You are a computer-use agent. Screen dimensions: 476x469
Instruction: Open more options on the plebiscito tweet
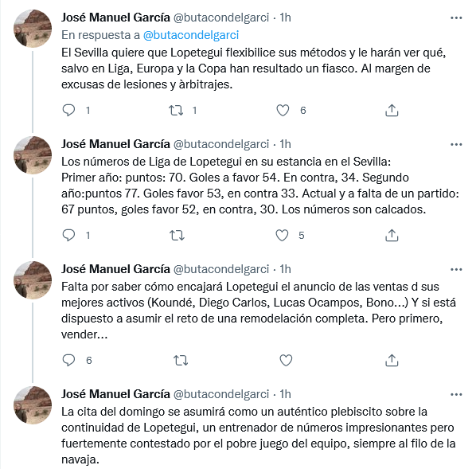tap(456, 395)
